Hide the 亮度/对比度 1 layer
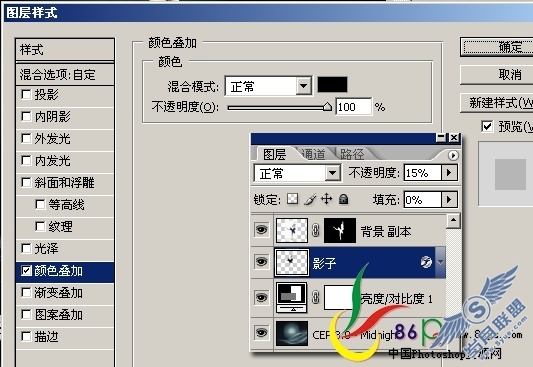This screenshot has height=367, width=533. [x=261, y=298]
